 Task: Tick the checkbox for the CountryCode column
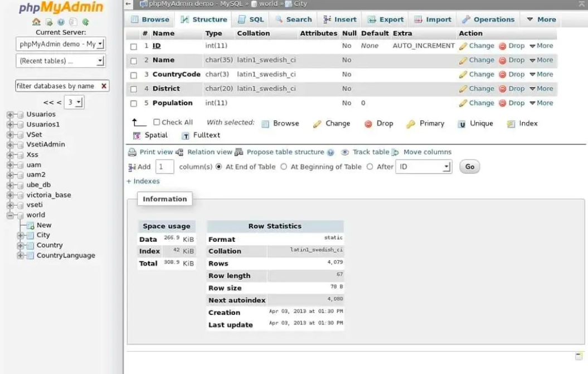pyautogui.click(x=134, y=75)
